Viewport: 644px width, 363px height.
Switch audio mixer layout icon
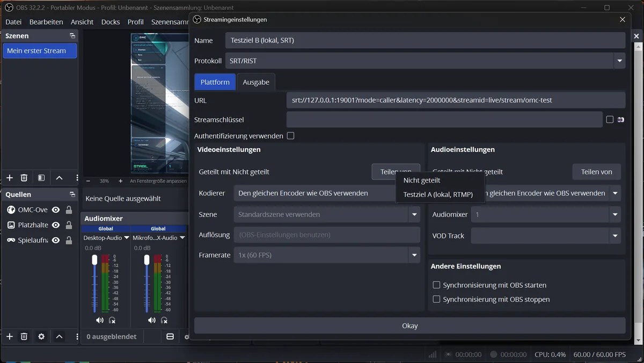click(170, 337)
